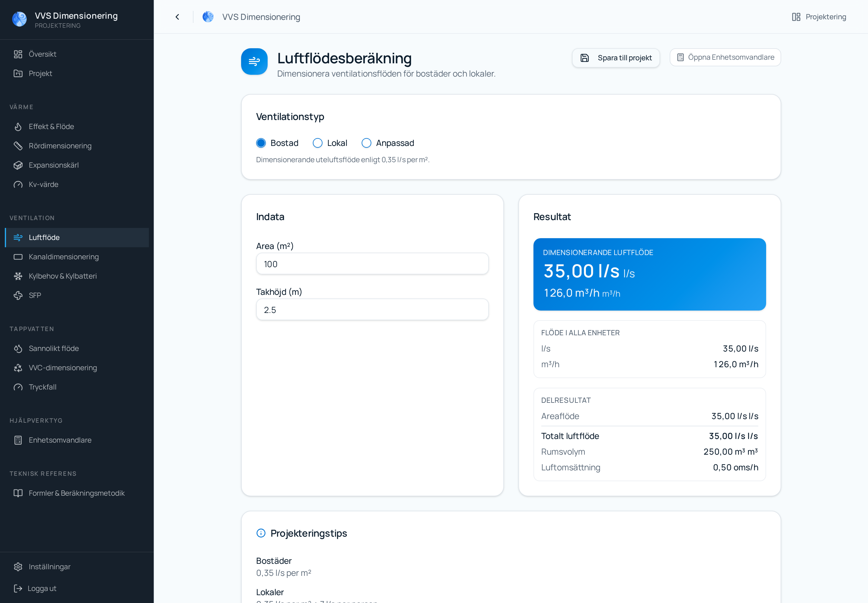Click the Rumsvolym value 250,00 m³
868x603 pixels.
[731, 452]
